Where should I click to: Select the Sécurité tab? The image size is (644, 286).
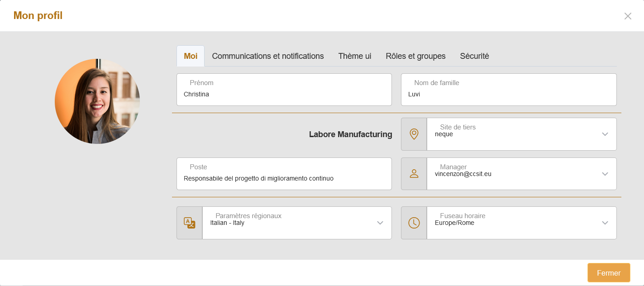tap(474, 56)
